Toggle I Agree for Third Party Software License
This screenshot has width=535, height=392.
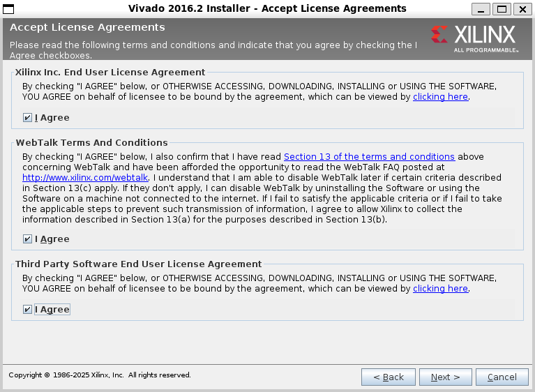coord(28,310)
